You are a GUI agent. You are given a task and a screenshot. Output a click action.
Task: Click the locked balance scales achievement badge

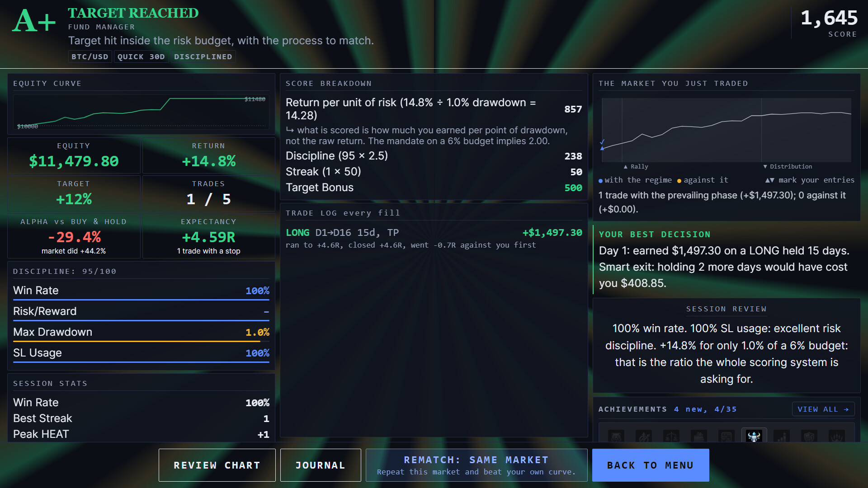[x=671, y=436]
